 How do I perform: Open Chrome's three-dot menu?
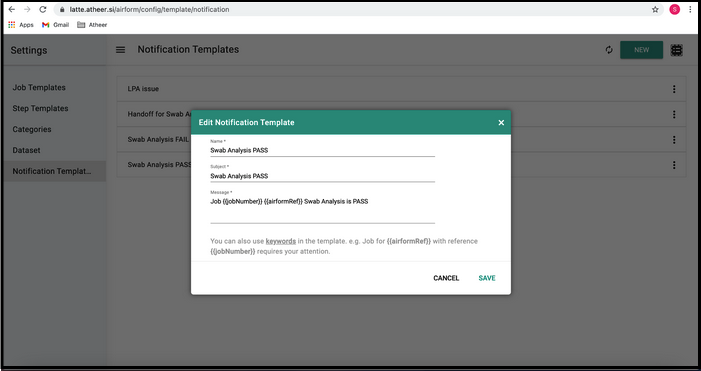690,9
